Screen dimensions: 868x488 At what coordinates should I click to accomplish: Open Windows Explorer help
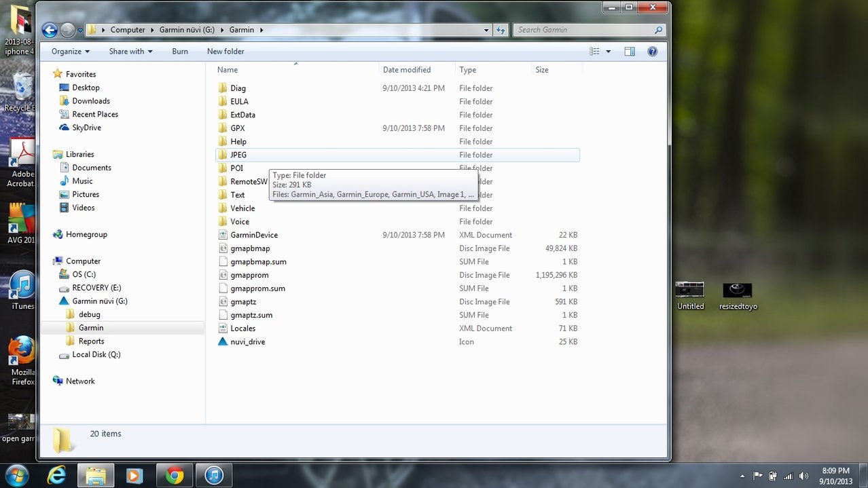(652, 52)
